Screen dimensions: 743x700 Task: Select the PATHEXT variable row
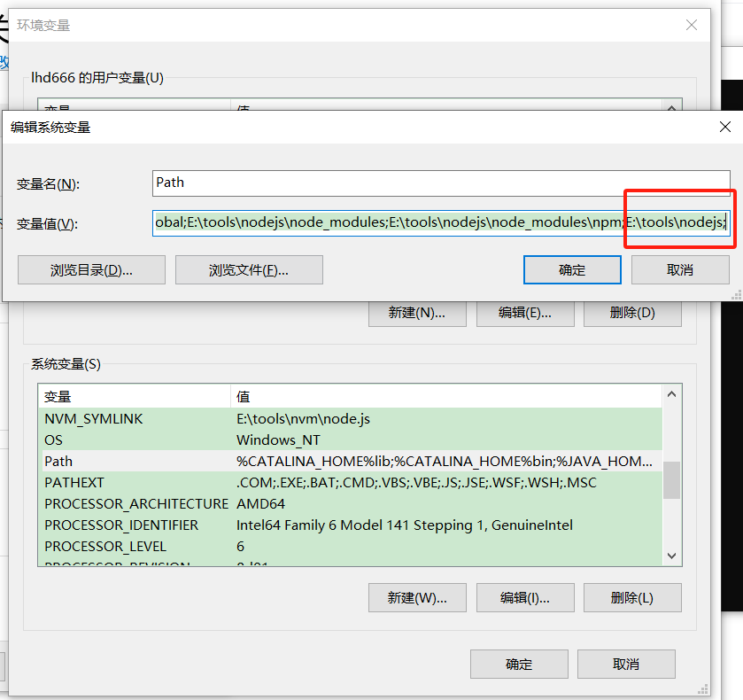[177, 483]
